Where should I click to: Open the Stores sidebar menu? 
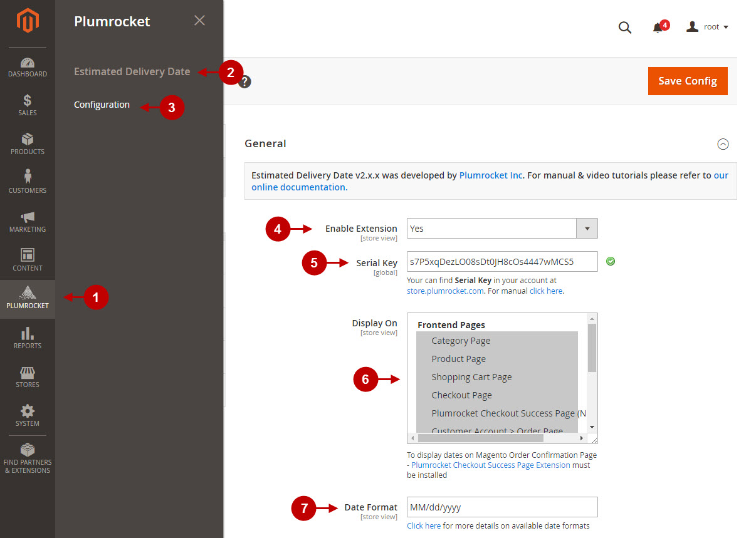pyautogui.click(x=28, y=377)
